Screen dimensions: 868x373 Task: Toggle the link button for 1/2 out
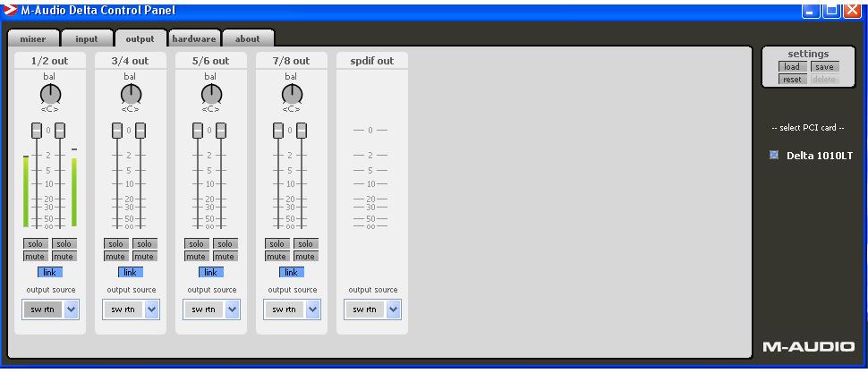tap(50, 272)
